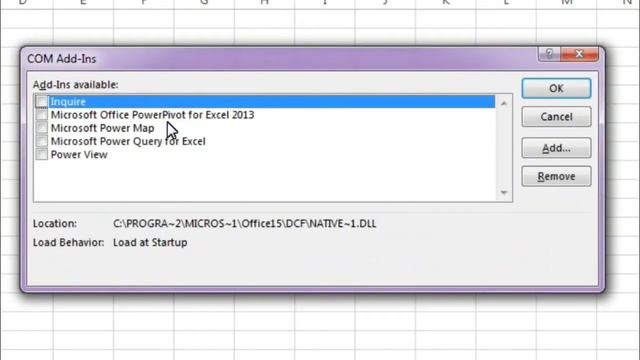Click the add-ins list scroll up arrow
The width and height of the screenshot is (640, 360).
(x=504, y=103)
